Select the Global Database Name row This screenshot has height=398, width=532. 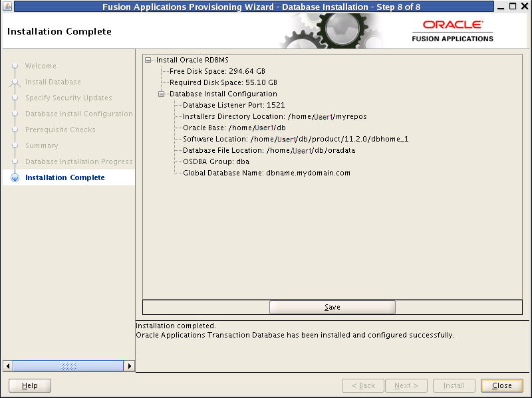[267, 173]
